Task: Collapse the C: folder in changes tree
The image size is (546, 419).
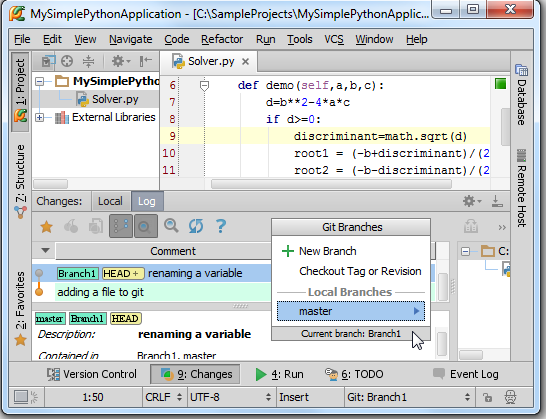Action: pos(466,251)
